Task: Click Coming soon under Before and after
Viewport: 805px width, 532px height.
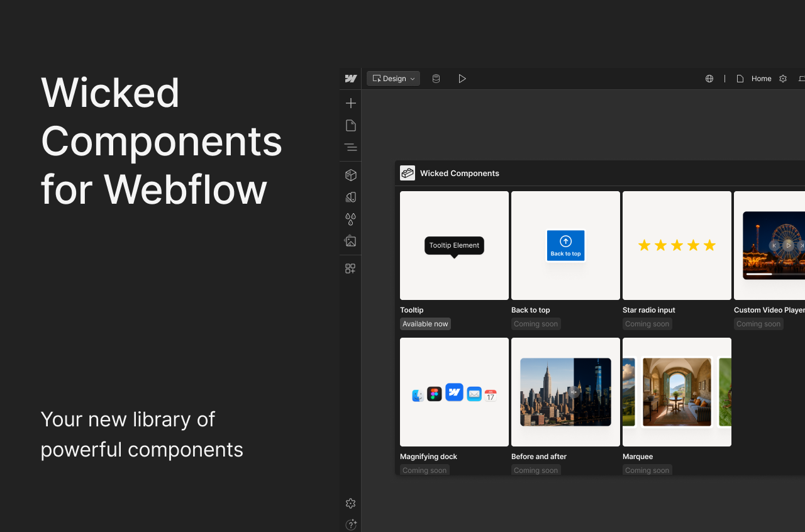Action: (536, 470)
